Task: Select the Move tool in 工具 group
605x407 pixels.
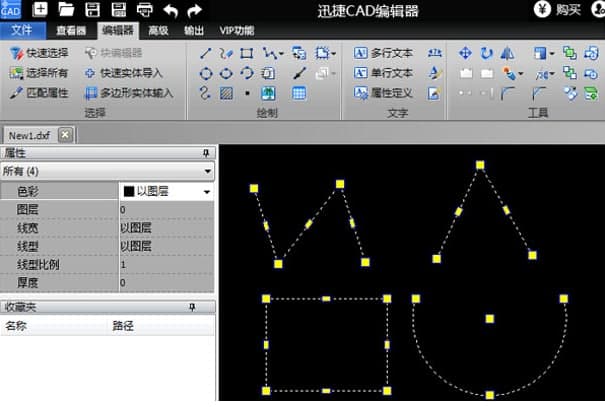Action: coord(466,53)
